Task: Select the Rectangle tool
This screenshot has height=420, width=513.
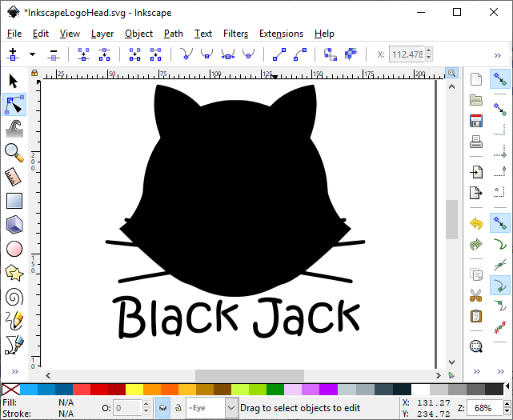Action: tap(14, 201)
